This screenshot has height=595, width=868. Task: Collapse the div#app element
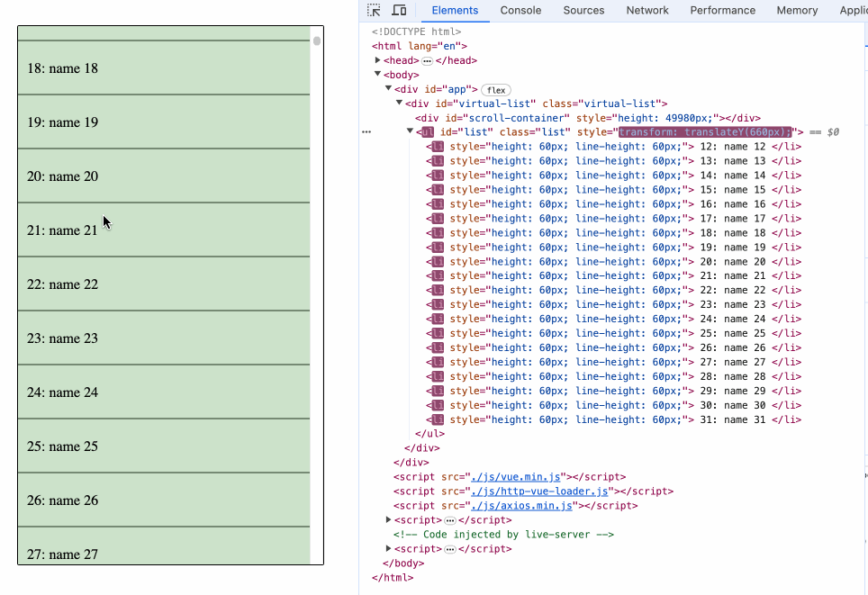coord(388,89)
